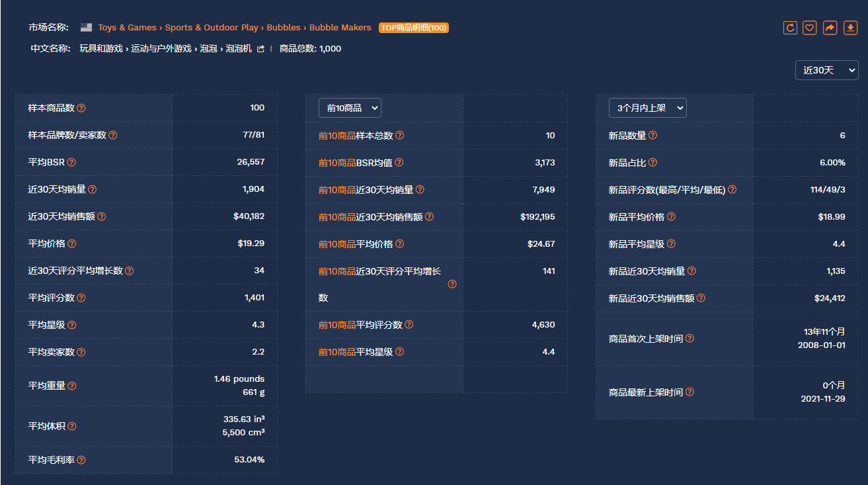Open the Bubble Makers breadcrumb link
This screenshot has height=485, width=868.
[340, 28]
